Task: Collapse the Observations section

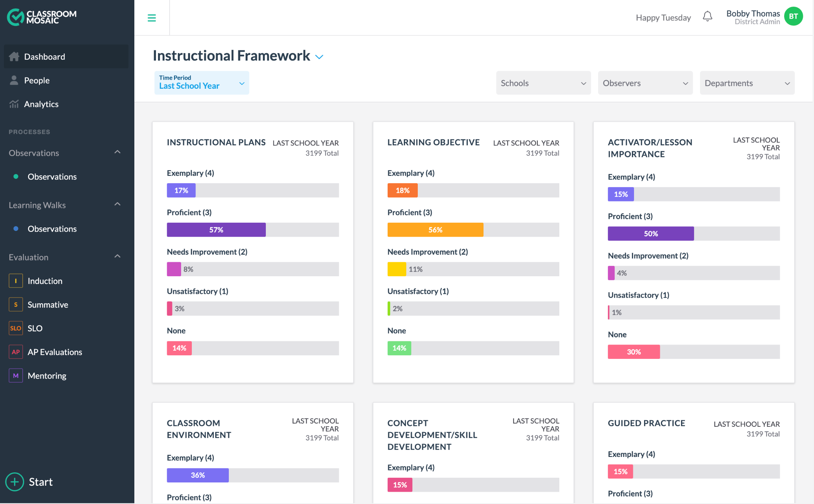Action: pos(117,152)
